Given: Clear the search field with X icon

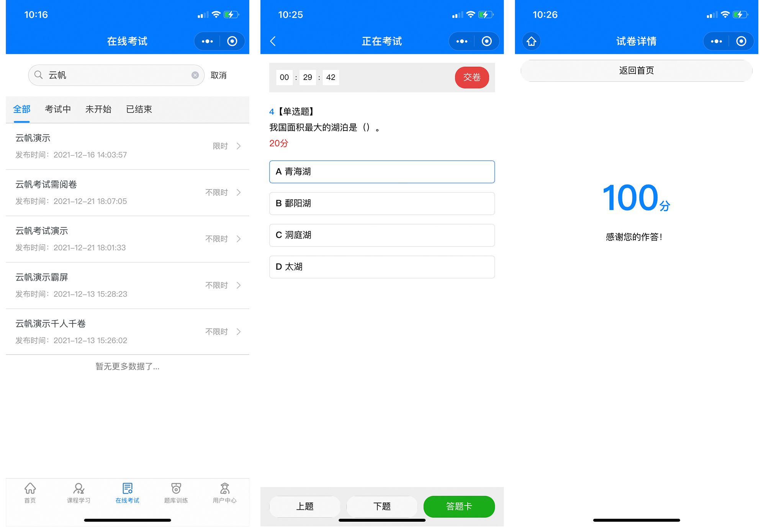Looking at the screenshot, I should click(x=195, y=75).
